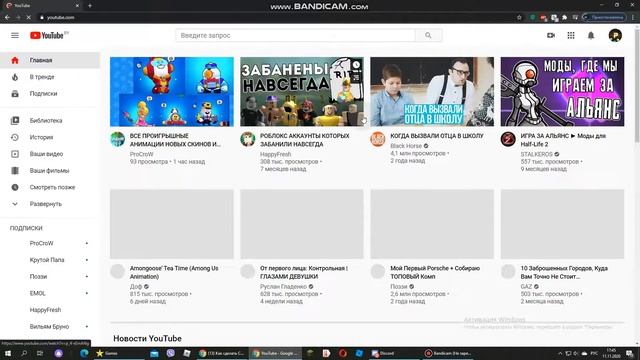Click the STALKEROS channel name
Image resolution: width=640 pixels, height=360 pixels.
point(536,154)
